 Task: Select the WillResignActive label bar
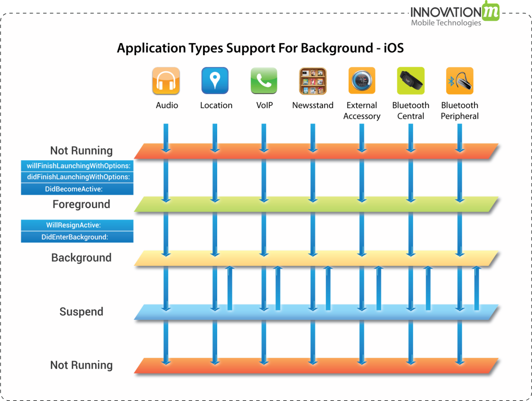point(77,225)
